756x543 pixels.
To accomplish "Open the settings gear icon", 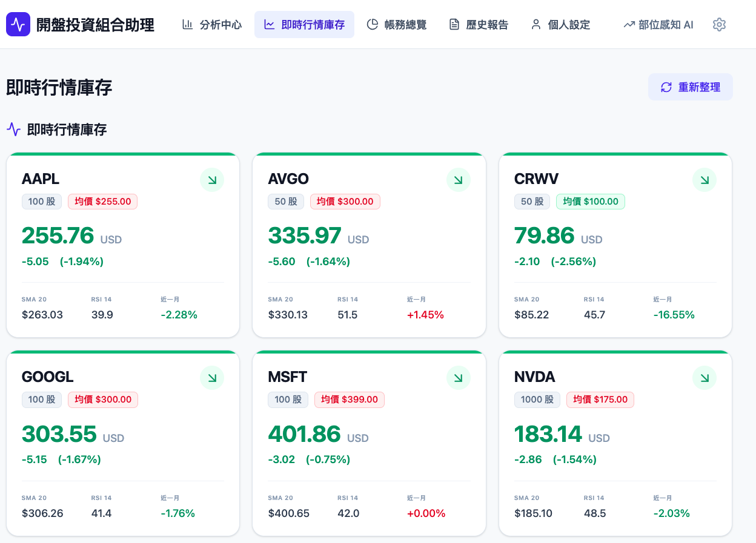I will [719, 25].
